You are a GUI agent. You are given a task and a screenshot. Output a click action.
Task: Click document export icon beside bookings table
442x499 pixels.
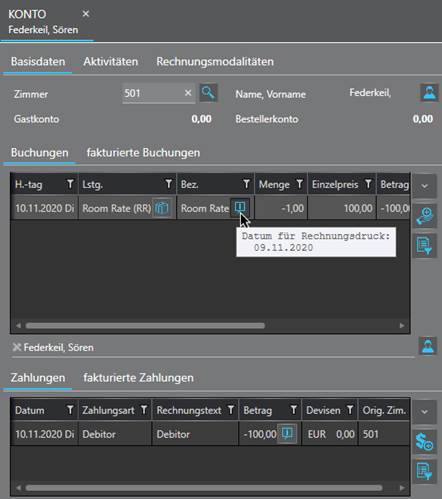tap(425, 246)
